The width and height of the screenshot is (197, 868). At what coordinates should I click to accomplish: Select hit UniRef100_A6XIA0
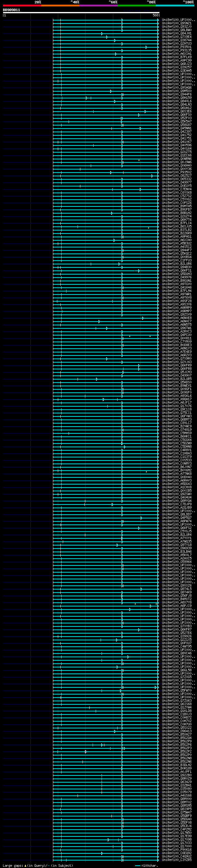pyautogui.click(x=177, y=240)
